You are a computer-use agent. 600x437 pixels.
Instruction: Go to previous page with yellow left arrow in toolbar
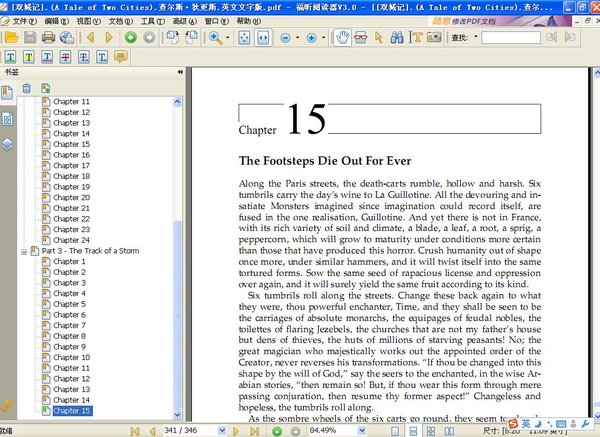(91, 38)
